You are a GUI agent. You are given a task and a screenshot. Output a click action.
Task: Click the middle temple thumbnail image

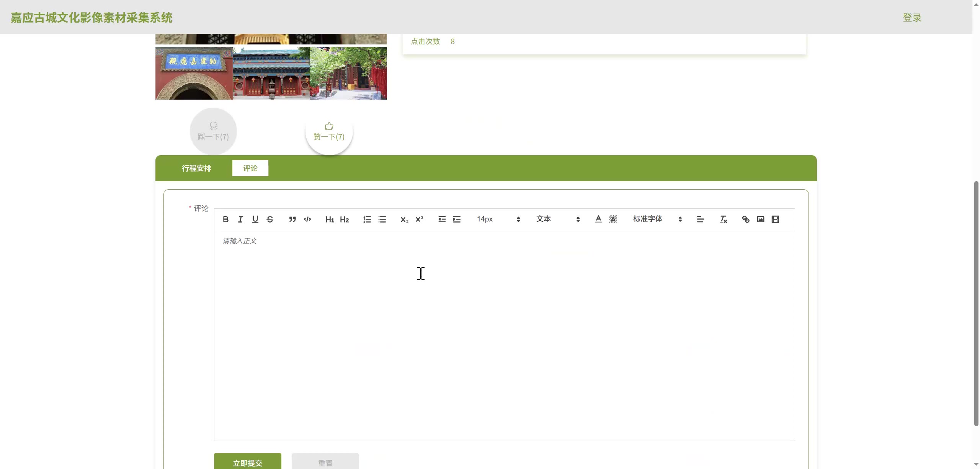271,73
